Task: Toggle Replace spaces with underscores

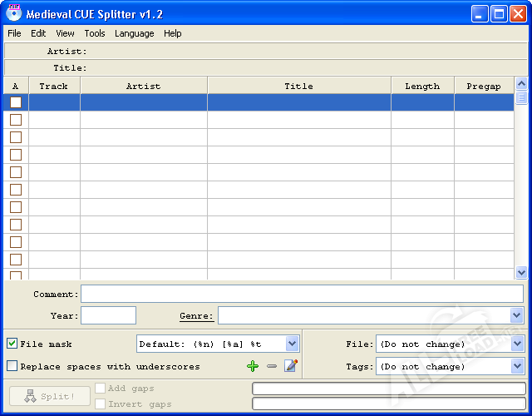Action: tap(12, 366)
